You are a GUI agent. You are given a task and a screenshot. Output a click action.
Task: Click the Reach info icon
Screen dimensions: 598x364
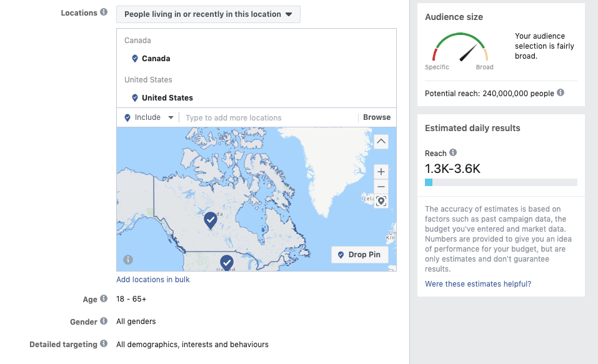pyautogui.click(x=452, y=152)
